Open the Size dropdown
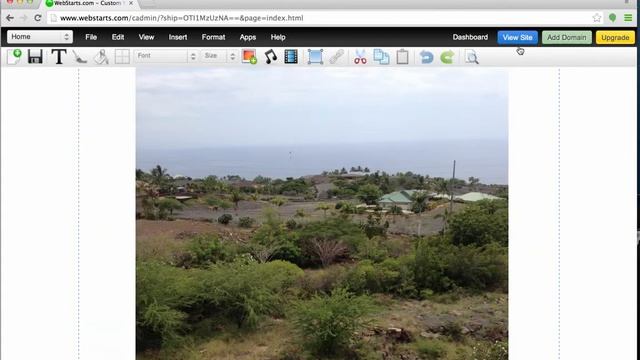Image resolution: width=640 pixels, height=360 pixels. pyautogui.click(x=219, y=56)
